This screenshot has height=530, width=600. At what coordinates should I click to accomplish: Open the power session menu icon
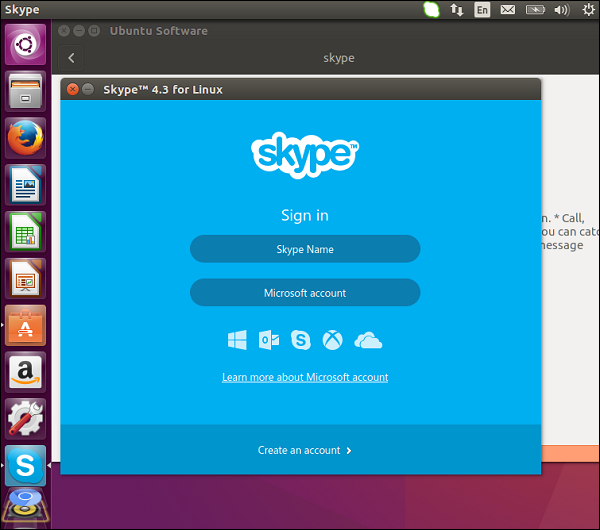(x=589, y=10)
